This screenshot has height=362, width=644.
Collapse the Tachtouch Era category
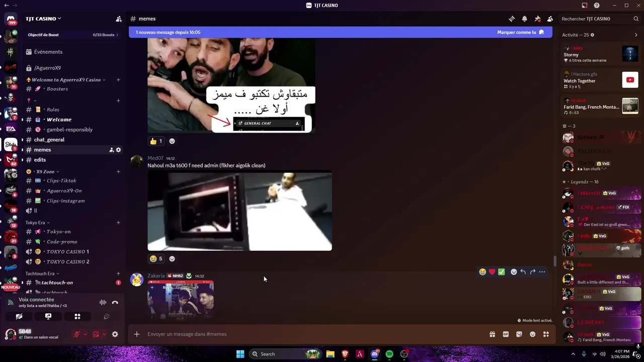[42, 274]
